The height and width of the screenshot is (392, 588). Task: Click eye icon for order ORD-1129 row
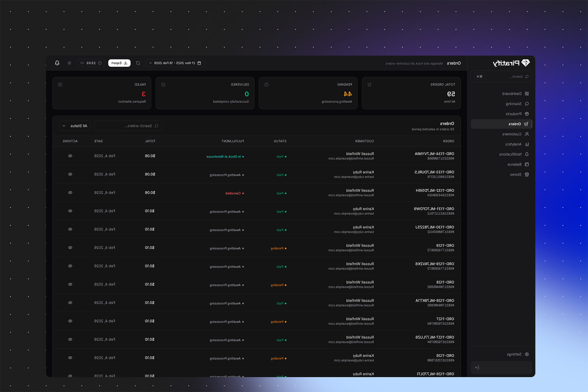70,248
